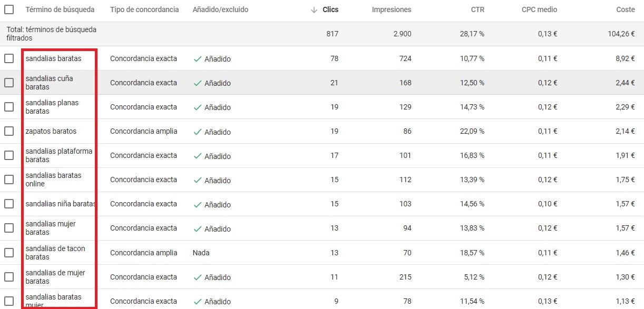Sort by the Coste column header
Screen dimensions: 644x309
[625, 9]
